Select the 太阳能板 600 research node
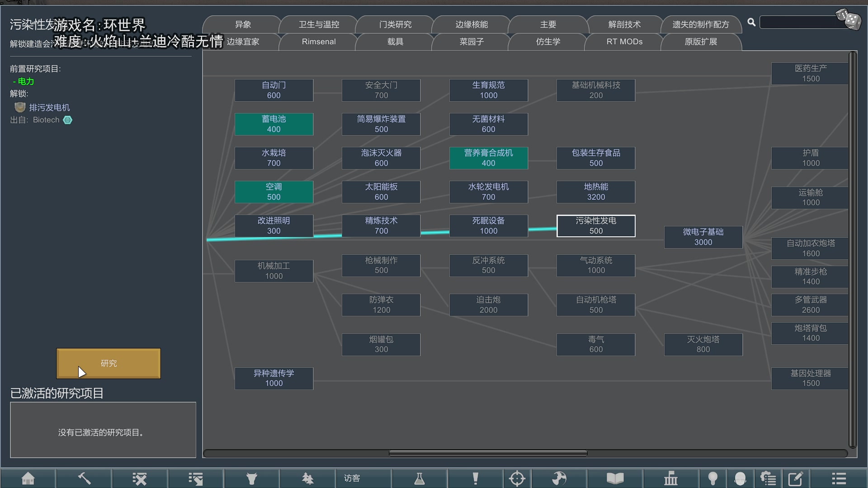868x488 pixels. (x=381, y=192)
